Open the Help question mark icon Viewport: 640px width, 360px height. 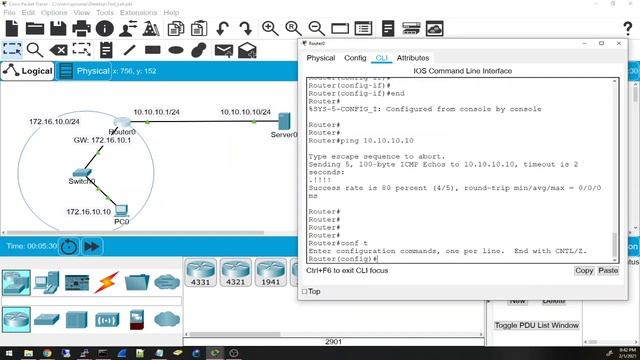pos(628,29)
